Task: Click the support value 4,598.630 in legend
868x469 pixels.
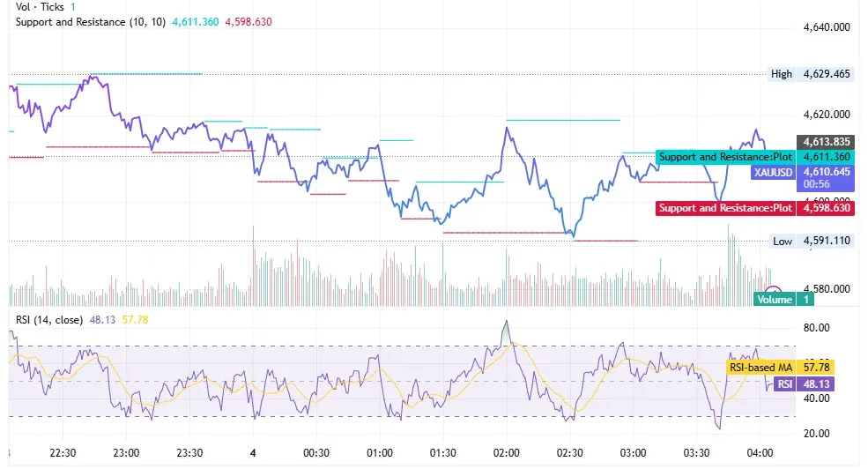Action: click(249, 22)
